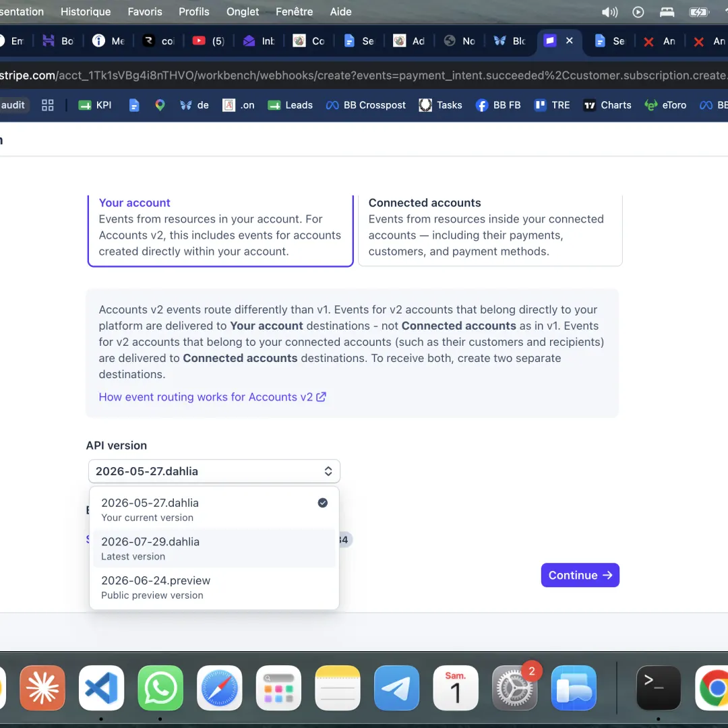Select the Your account option card
The width and height of the screenshot is (728, 728).
tap(220, 231)
